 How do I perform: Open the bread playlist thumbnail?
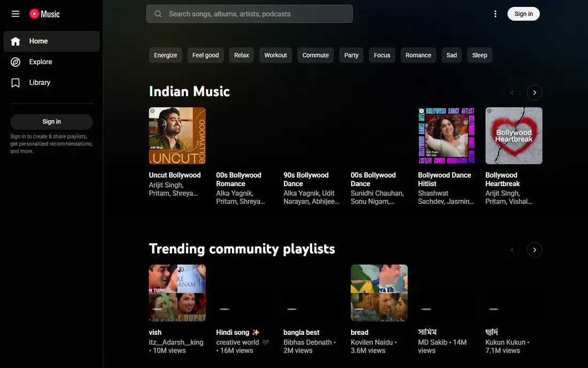click(379, 293)
